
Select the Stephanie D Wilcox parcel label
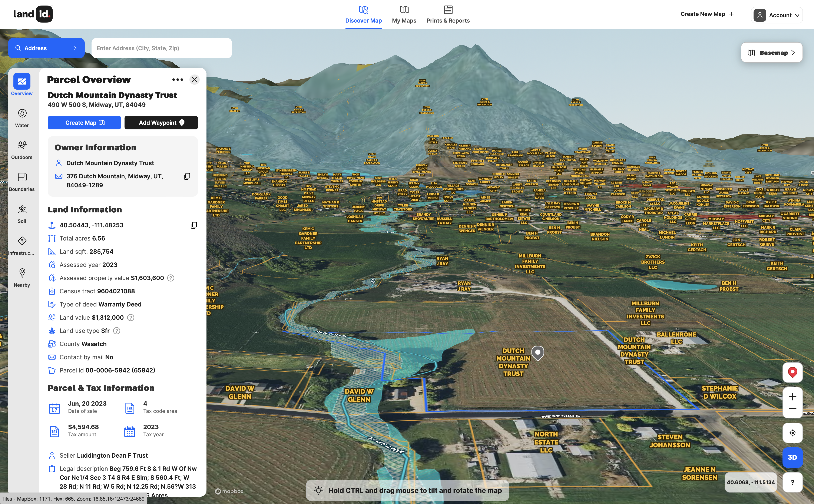(719, 392)
